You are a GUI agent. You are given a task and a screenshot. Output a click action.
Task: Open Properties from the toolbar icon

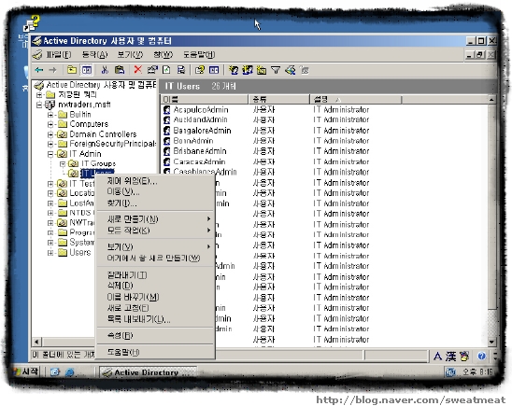click(x=152, y=70)
